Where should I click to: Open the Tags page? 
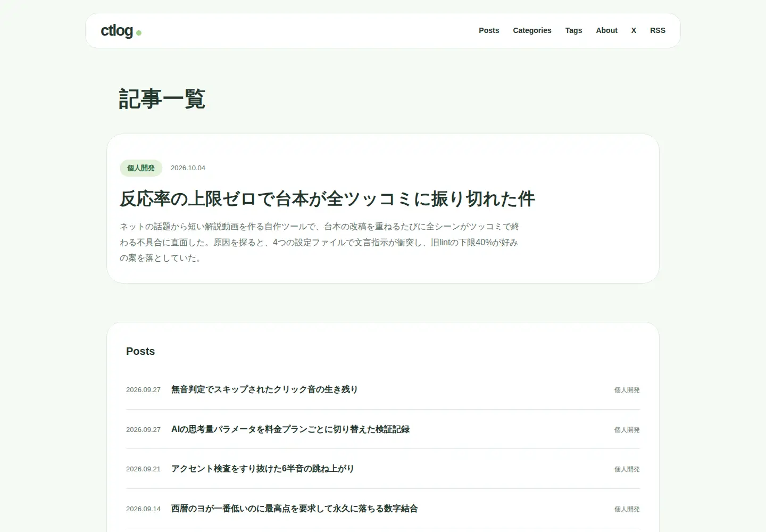pyautogui.click(x=573, y=30)
